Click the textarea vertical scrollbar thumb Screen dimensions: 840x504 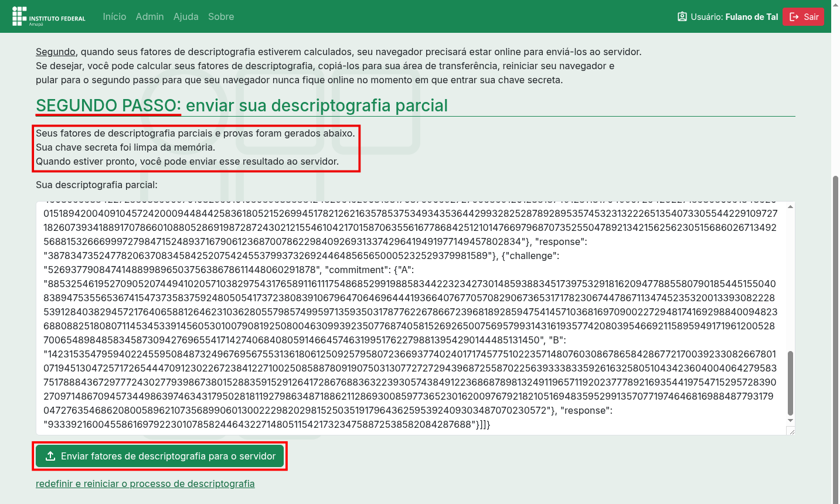[x=790, y=383]
